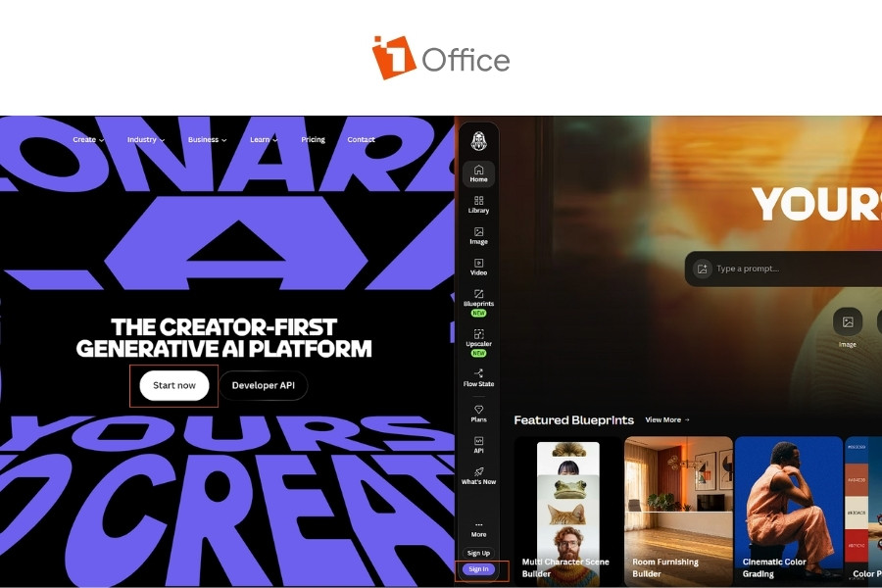Screen dimensions: 882x588
Task: Open Home in the sidebar
Action: click(478, 173)
